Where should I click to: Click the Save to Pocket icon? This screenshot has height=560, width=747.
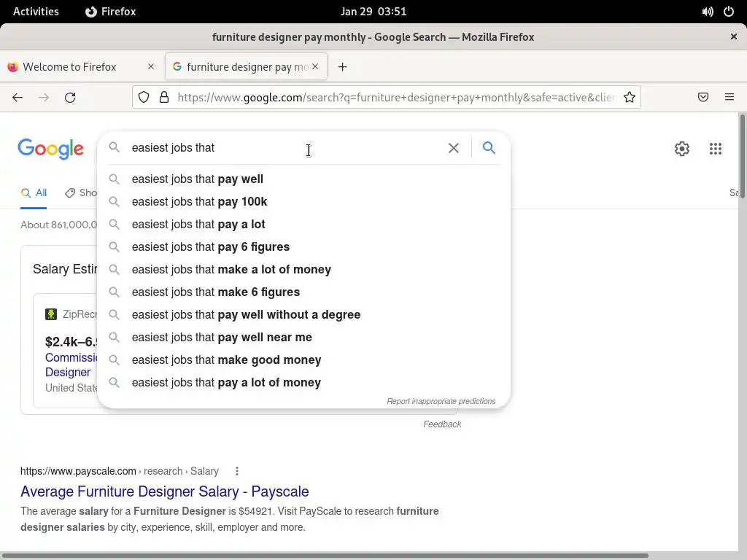tap(703, 97)
